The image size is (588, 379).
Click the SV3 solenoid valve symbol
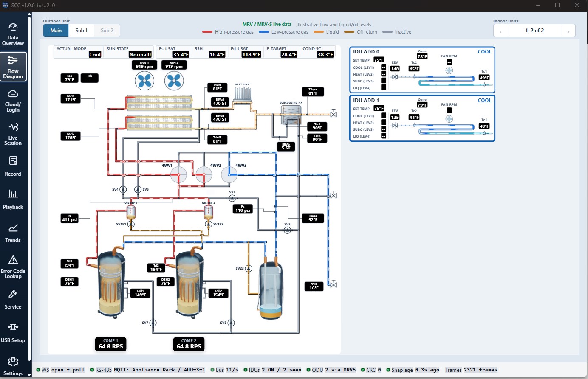click(288, 230)
